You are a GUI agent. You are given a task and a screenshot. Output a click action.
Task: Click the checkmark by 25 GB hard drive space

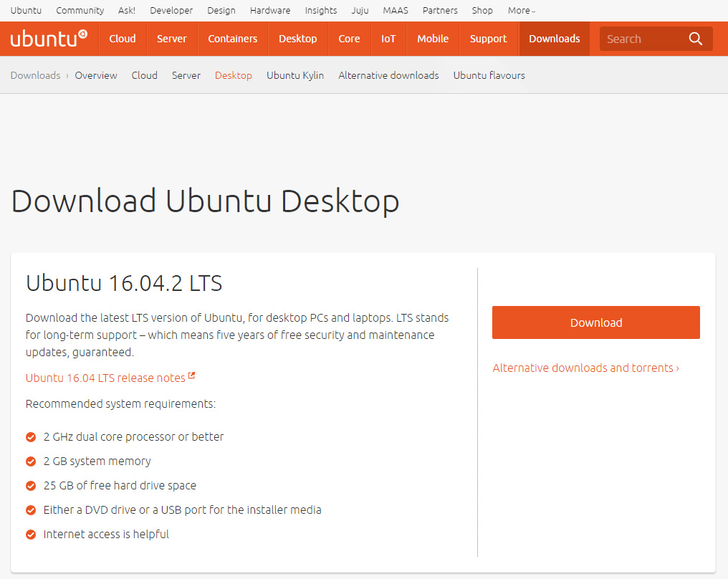click(30, 486)
